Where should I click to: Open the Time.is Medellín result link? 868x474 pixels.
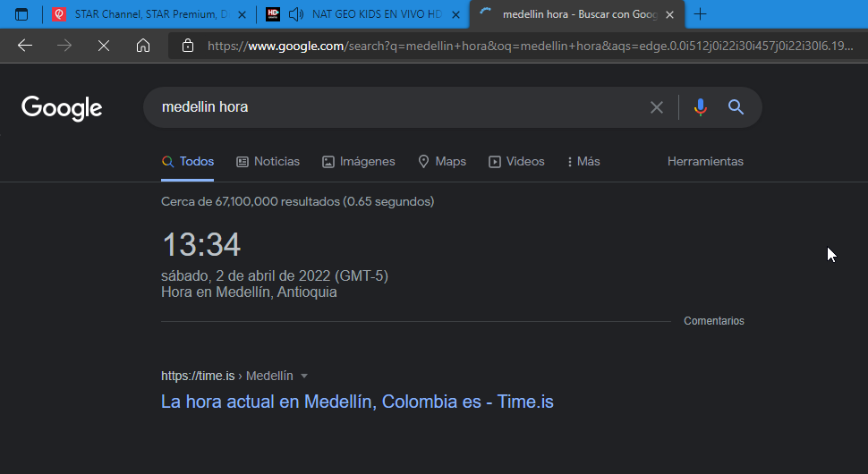pos(357,402)
